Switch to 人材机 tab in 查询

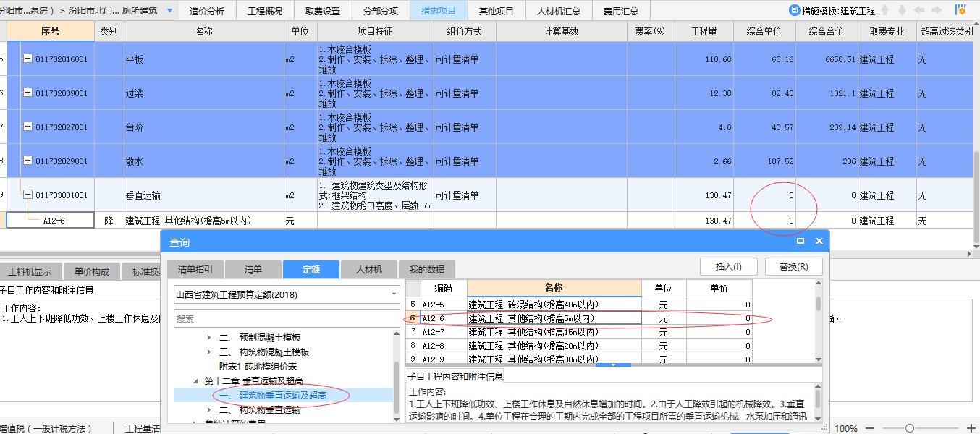click(369, 270)
